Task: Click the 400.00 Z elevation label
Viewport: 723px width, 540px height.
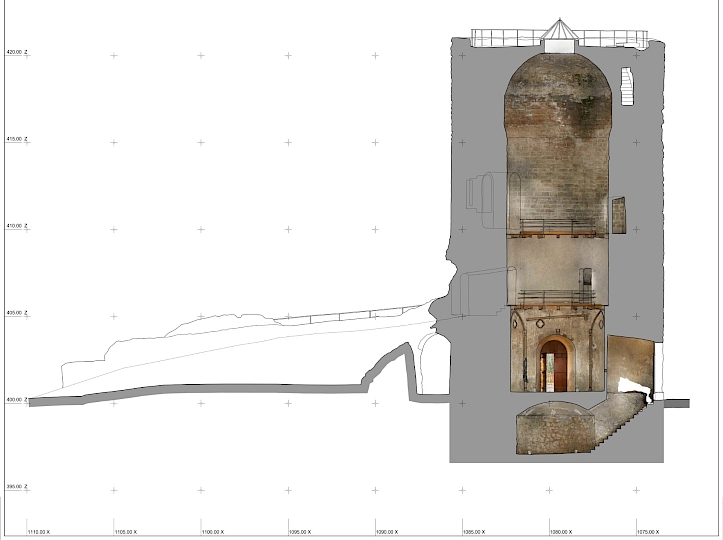Action: 18,401
